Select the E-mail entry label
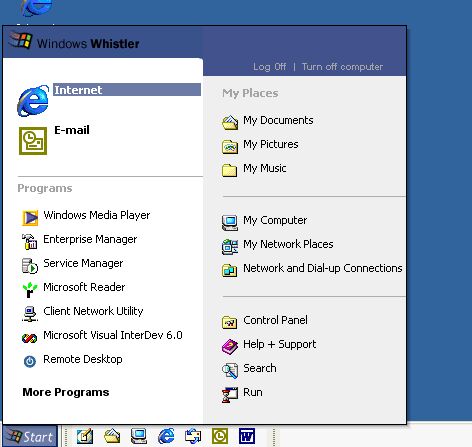 [x=72, y=130]
